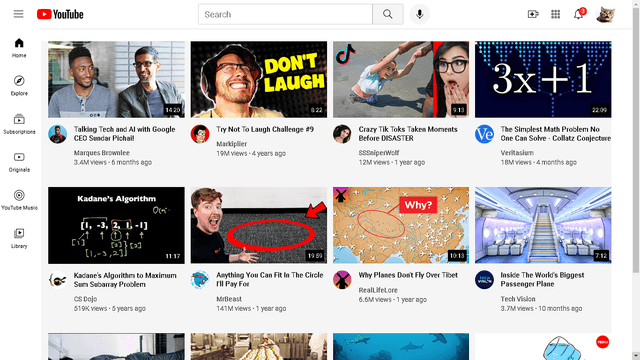Open the notifications bell
Screen dimensions: 640x360
[578, 14]
